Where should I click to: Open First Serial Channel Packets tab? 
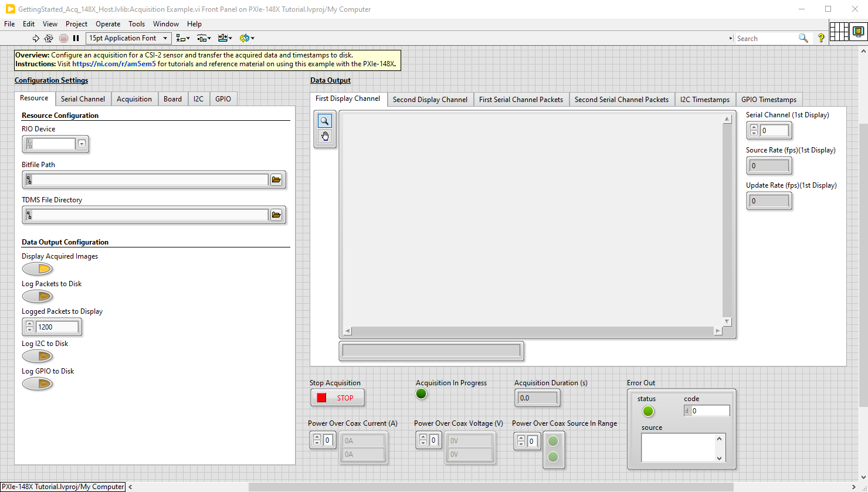[521, 100]
